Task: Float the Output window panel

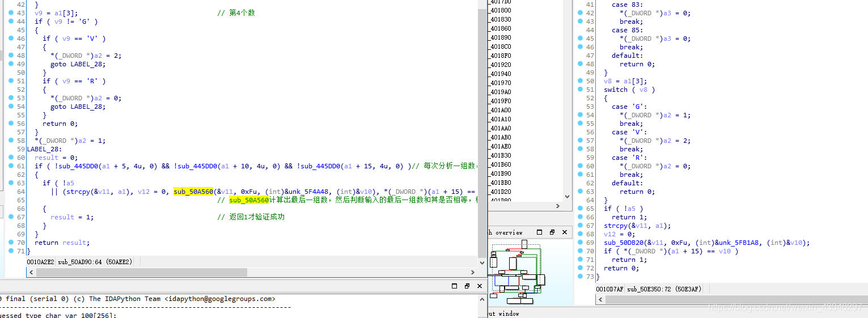Action: 454,286
